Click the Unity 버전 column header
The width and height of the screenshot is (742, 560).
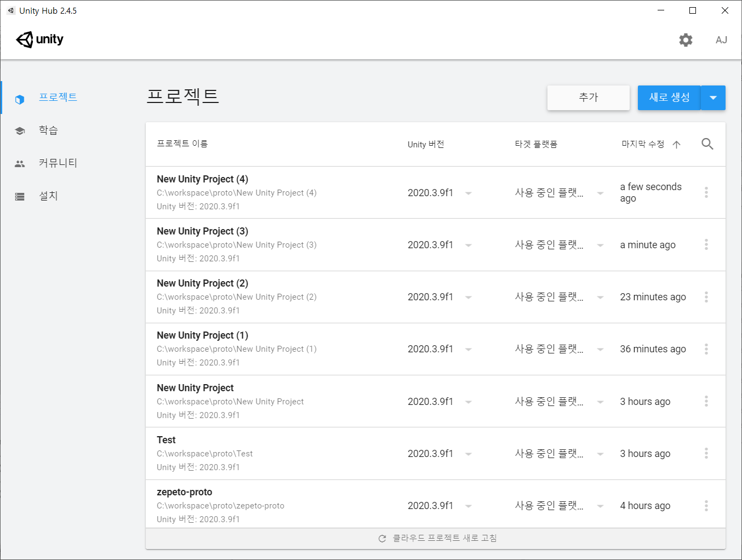pos(426,144)
